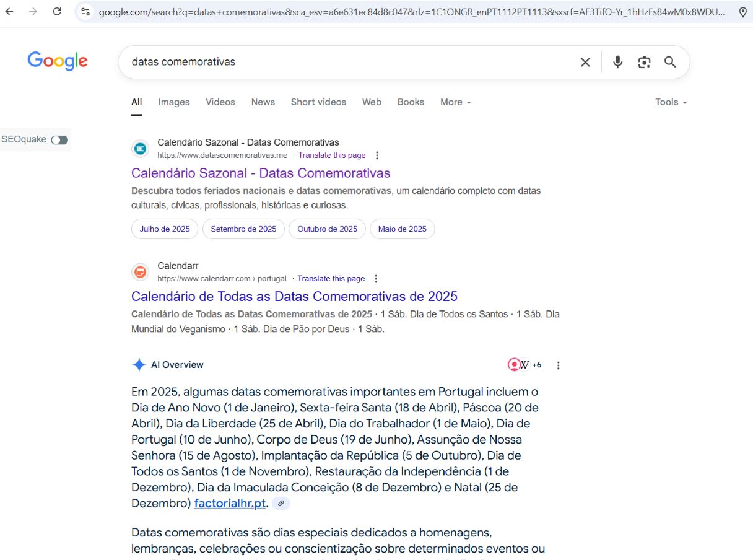
Task: Click the Google logo
Action: point(58,61)
